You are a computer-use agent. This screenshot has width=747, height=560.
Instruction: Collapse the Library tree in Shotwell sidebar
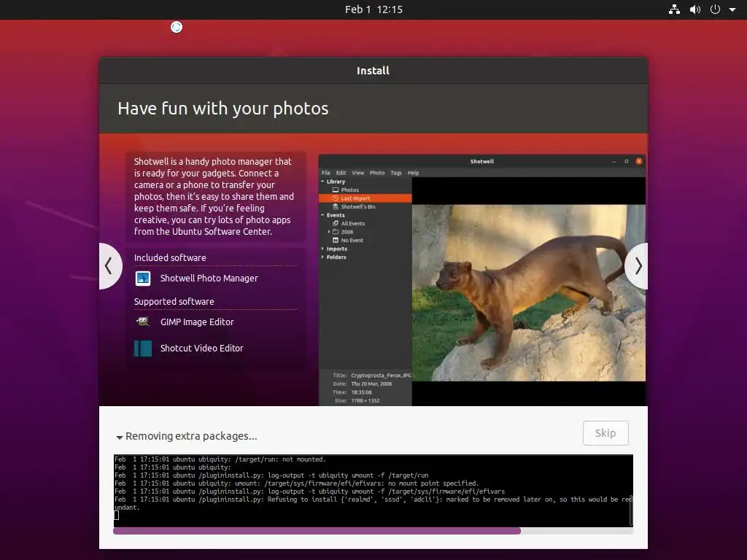point(322,182)
